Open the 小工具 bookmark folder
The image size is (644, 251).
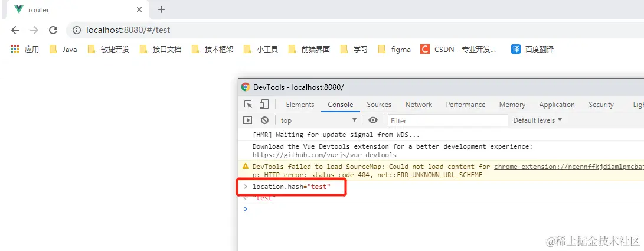point(261,49)
